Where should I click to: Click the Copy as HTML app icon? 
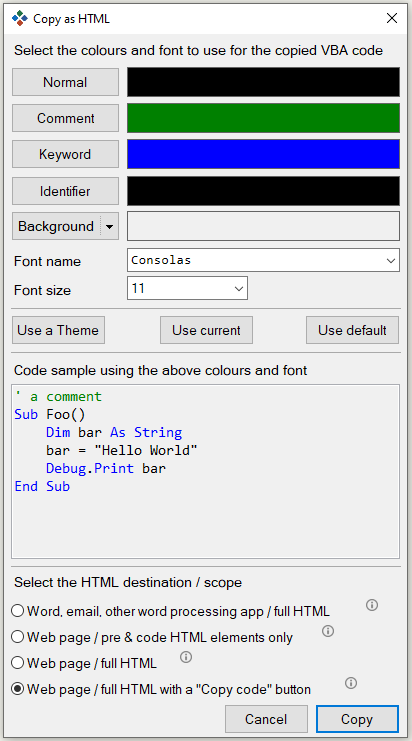pyautogui.click(x=20, y=18)
